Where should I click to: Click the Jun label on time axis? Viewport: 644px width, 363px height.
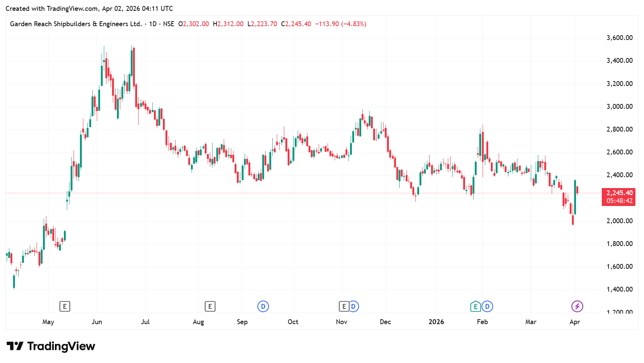(x=97, y=322)
